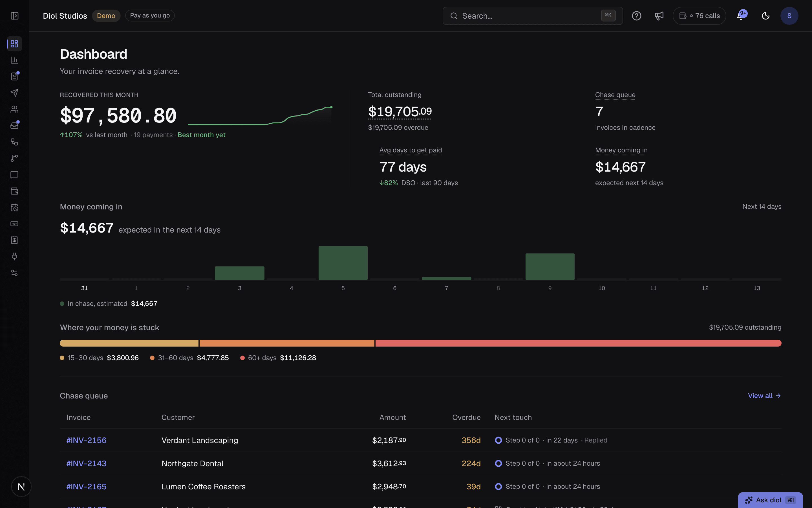Click the $3,612.93 amount cell

pyautogui.click(x=389, y=463)
